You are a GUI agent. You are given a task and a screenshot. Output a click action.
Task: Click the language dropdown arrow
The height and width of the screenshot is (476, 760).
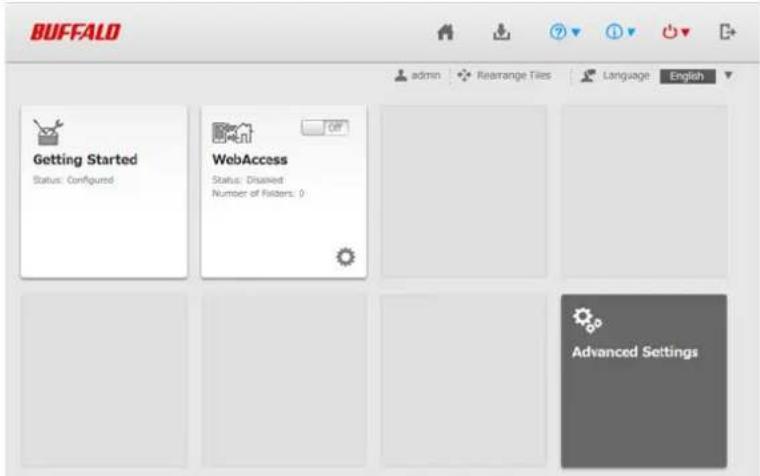pyautogui.click(x=728, y=75)
